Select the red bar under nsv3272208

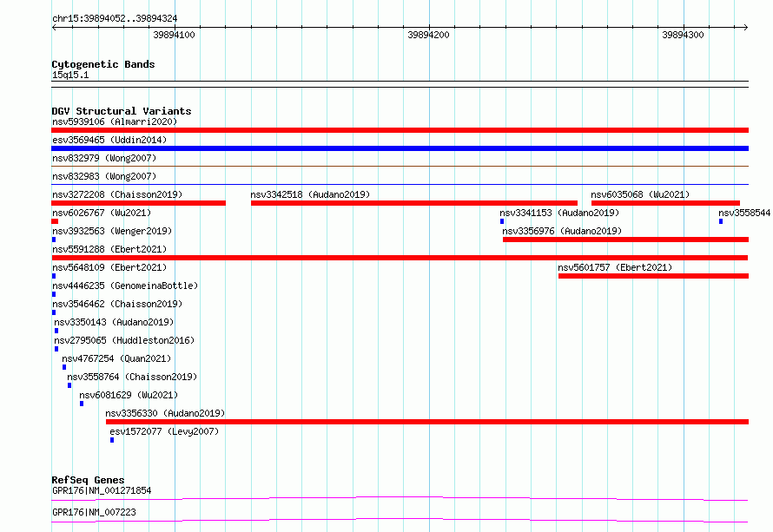(x=138, y=203)
